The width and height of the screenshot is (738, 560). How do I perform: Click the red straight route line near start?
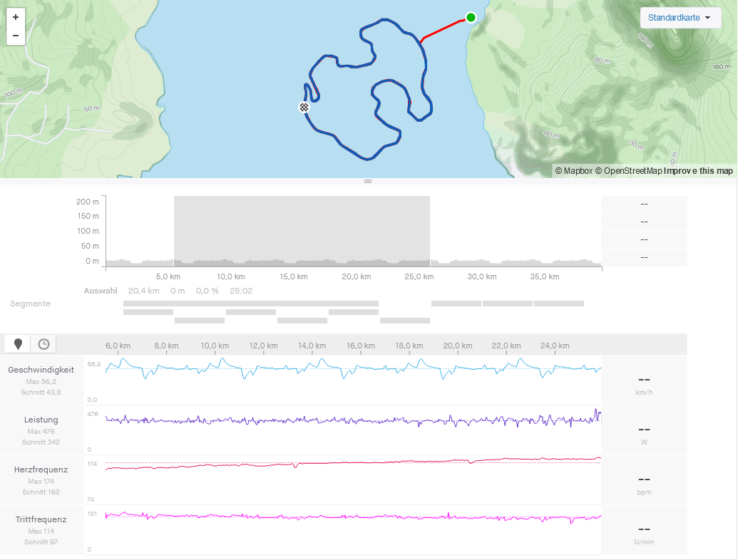tap(444, 30)
